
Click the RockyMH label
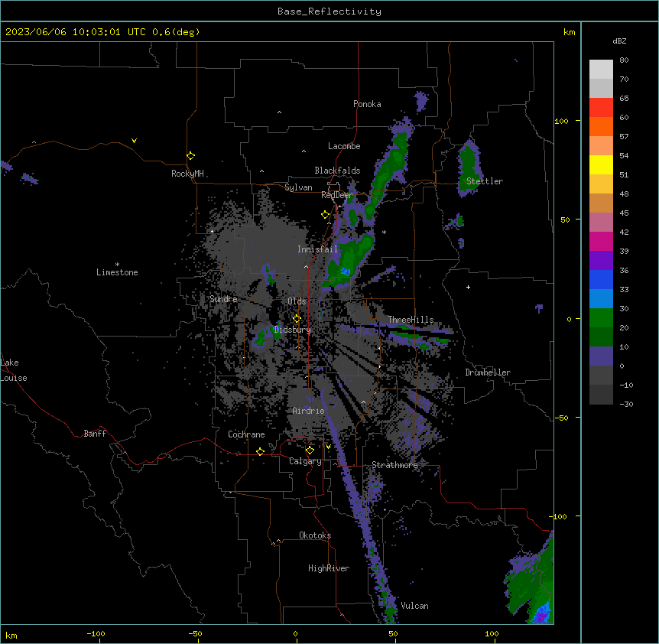(187, 174)
